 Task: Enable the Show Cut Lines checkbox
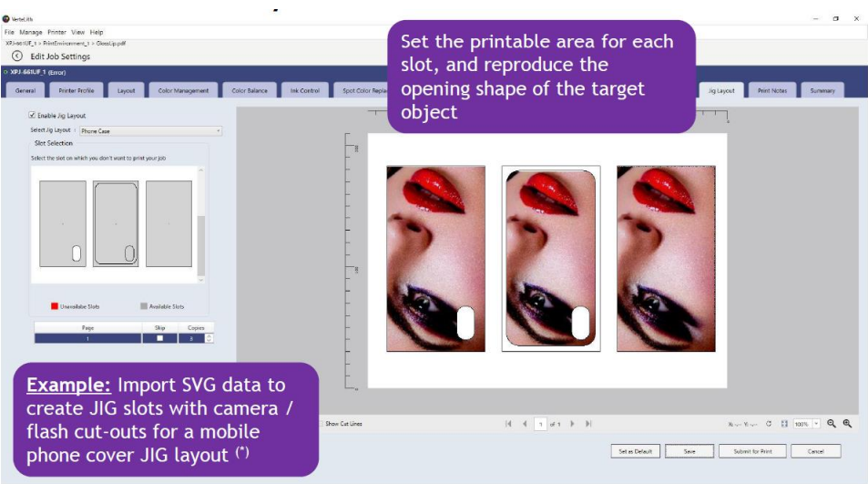[x=322, y=424]
